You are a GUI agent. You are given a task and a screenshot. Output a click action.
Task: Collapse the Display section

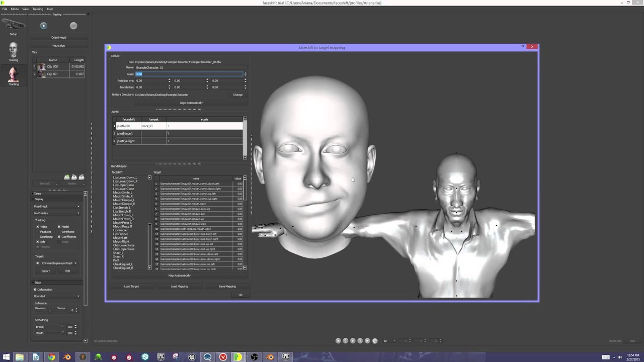56,199
